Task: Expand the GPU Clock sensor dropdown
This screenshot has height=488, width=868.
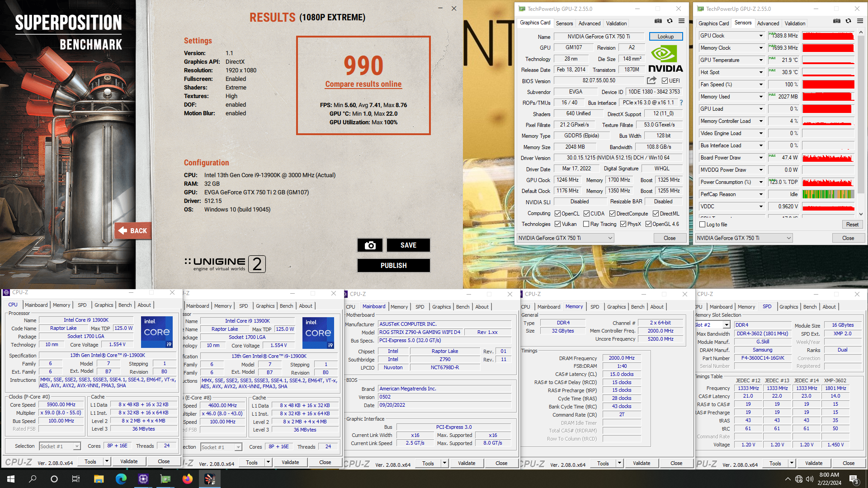Action: (761, 36)
